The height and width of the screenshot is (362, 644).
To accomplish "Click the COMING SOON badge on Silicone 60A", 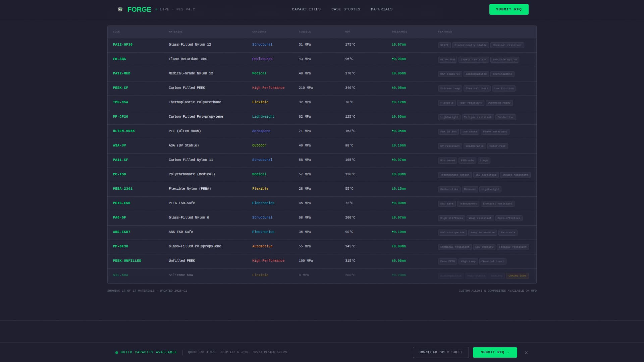I will click(x=517, y=276).
